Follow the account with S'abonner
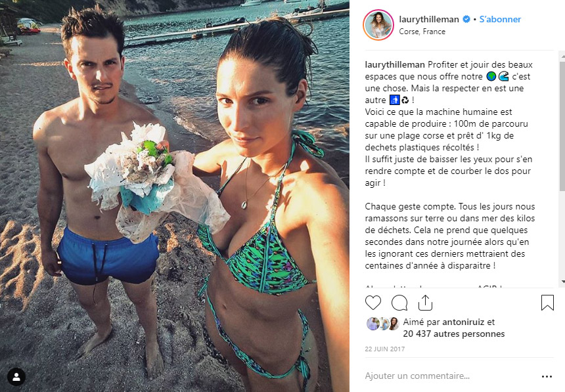This screenshot has width=565, height=392. point(500,19)
